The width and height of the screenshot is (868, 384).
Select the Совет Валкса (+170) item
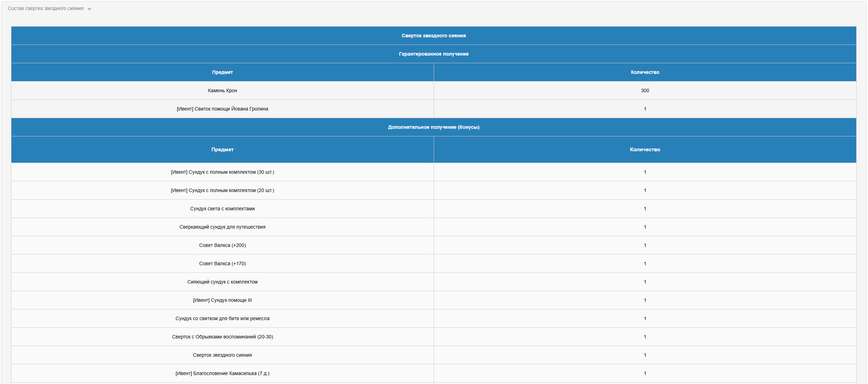tap(222, 263)
